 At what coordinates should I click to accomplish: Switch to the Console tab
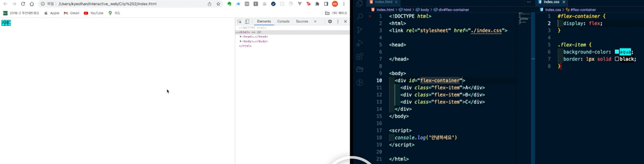click(x=283, y=21)
